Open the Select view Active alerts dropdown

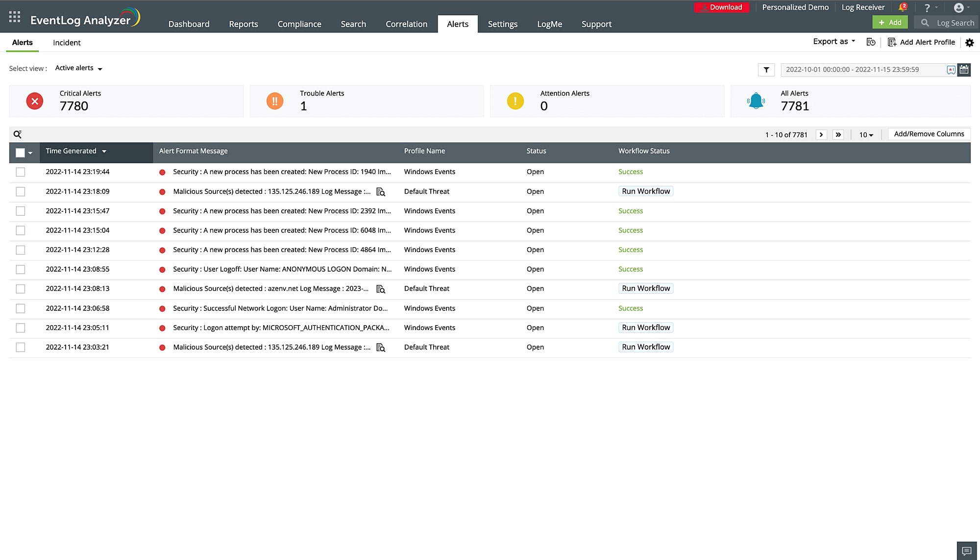pos(78,68)
